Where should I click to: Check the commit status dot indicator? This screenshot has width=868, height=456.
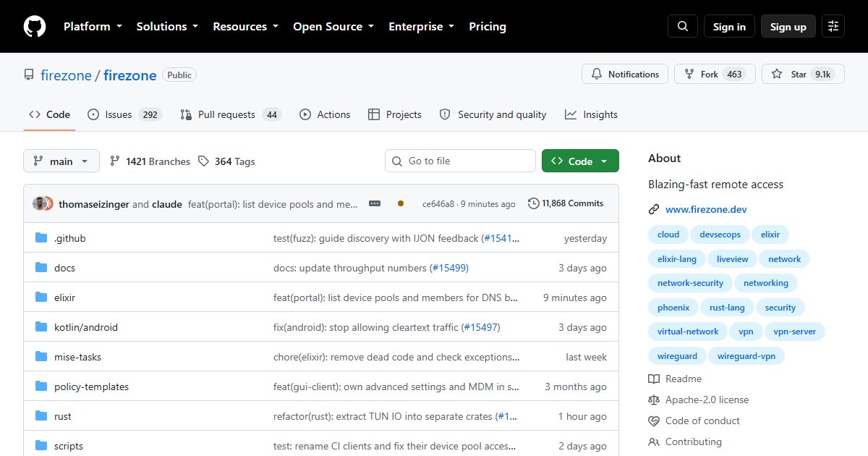coord(401,203)
